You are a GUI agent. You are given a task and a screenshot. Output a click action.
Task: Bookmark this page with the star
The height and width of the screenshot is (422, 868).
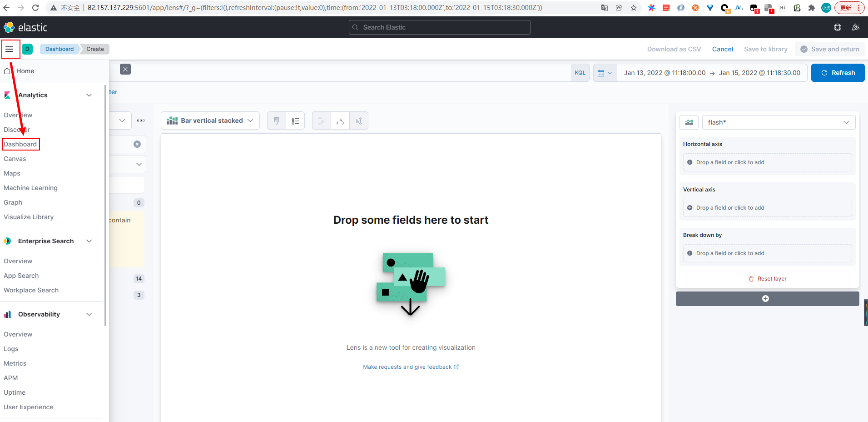[634, 8]
